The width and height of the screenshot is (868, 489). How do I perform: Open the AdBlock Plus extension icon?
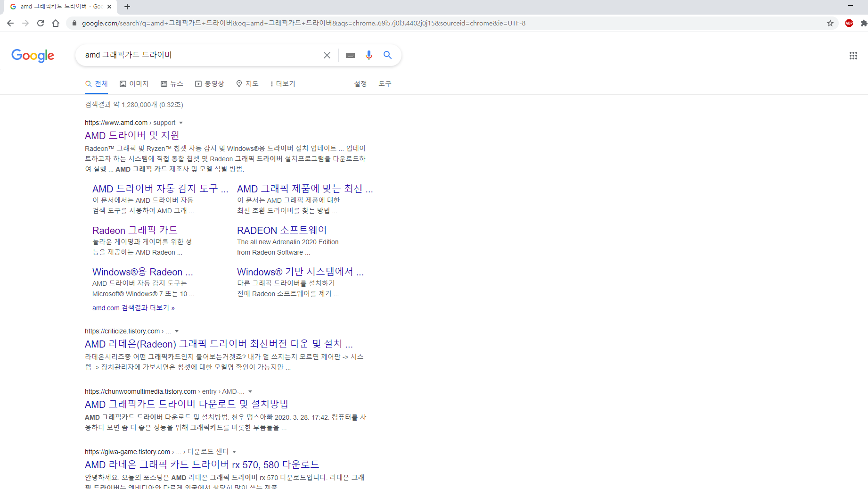point(849,23)
